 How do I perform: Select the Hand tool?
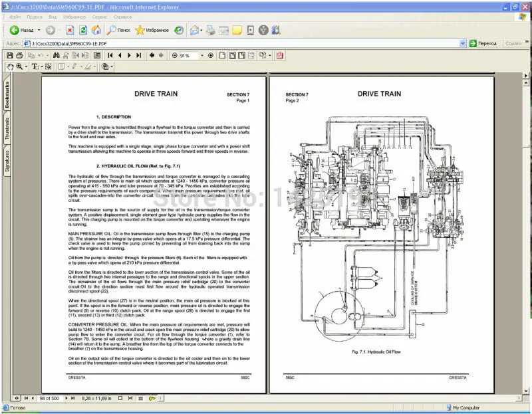click(x=9, y=67)
